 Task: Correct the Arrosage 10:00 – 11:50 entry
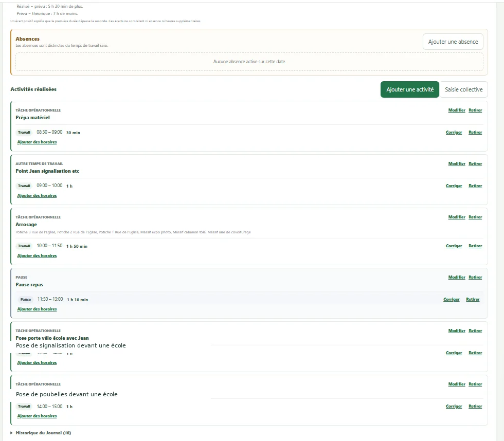coord(454,246)
